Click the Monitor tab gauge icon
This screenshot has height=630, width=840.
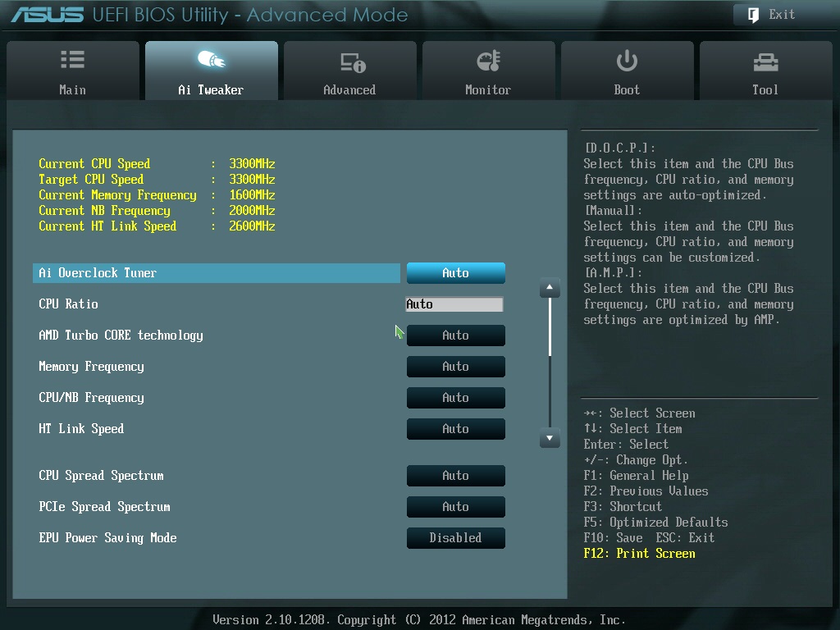tap(488, 61)
